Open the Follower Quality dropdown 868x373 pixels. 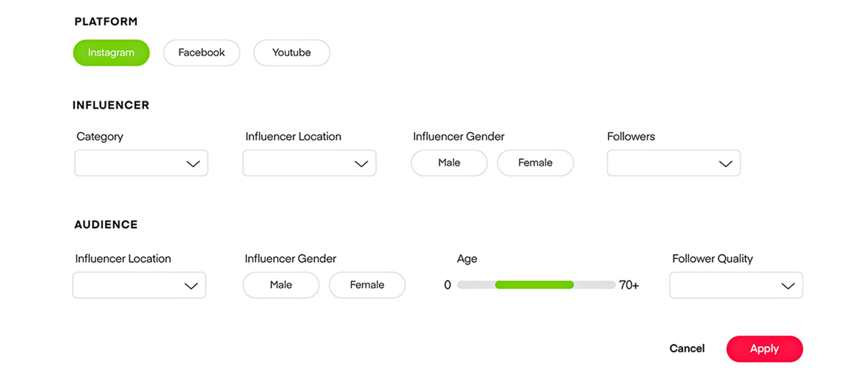[736, 285]
